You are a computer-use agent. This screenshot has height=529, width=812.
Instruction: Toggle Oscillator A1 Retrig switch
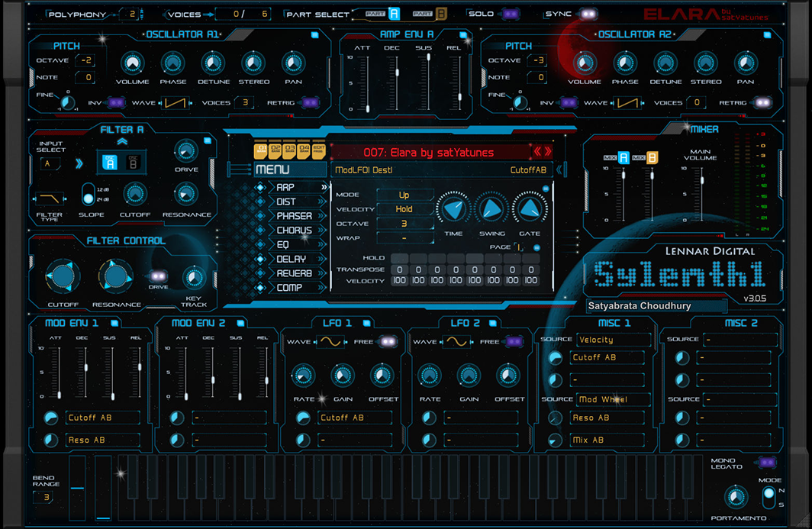310,102
